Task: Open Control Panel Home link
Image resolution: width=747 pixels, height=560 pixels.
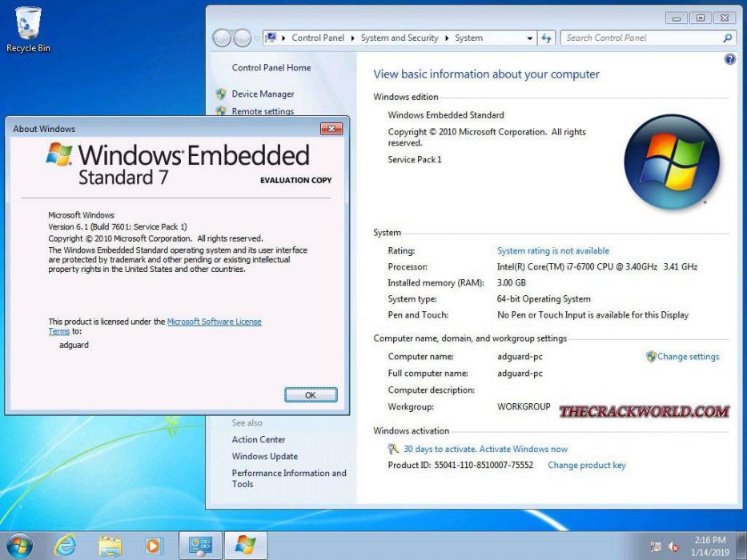Action: click(271, 68)
